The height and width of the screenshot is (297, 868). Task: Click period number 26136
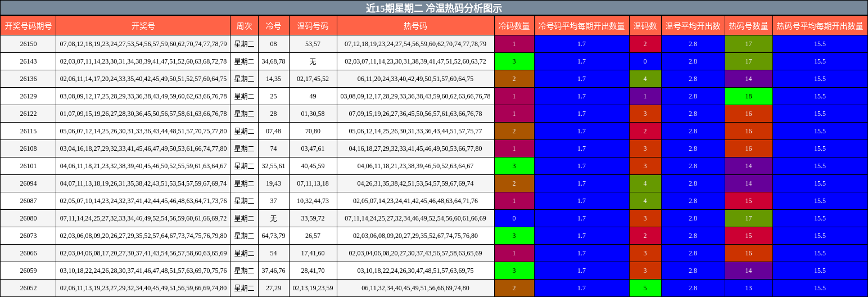28,79
